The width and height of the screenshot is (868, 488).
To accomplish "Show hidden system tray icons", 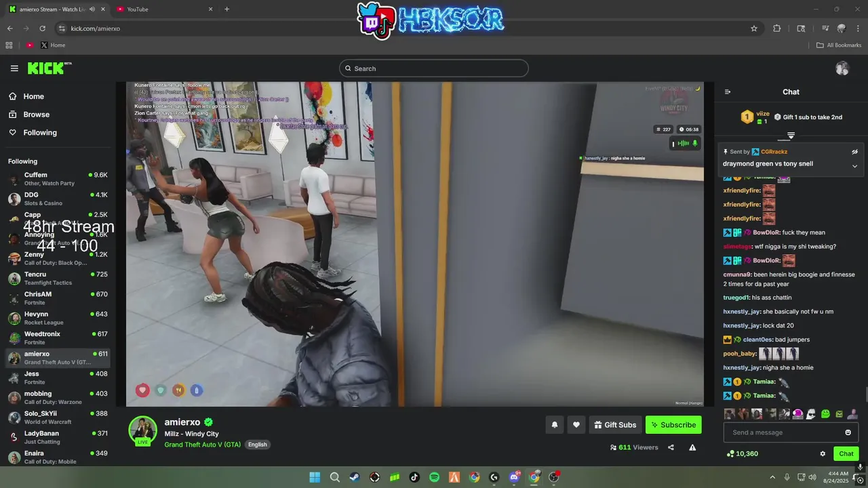I will tap(772, 477).
